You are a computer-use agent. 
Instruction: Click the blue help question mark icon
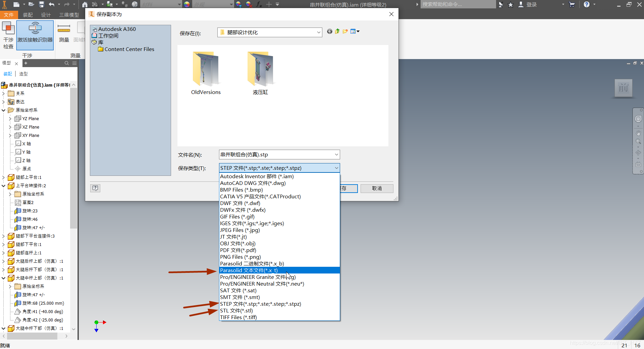(586, 4)
